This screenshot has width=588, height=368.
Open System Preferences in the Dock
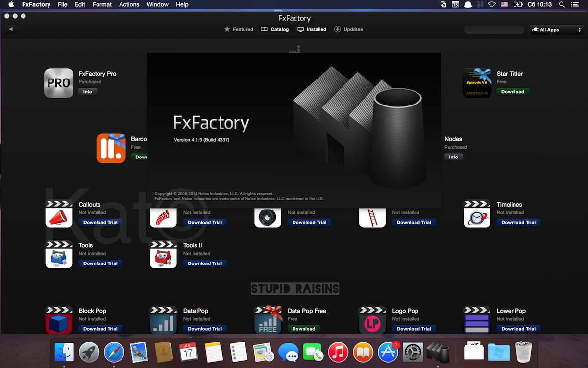(x=413, y=352)
